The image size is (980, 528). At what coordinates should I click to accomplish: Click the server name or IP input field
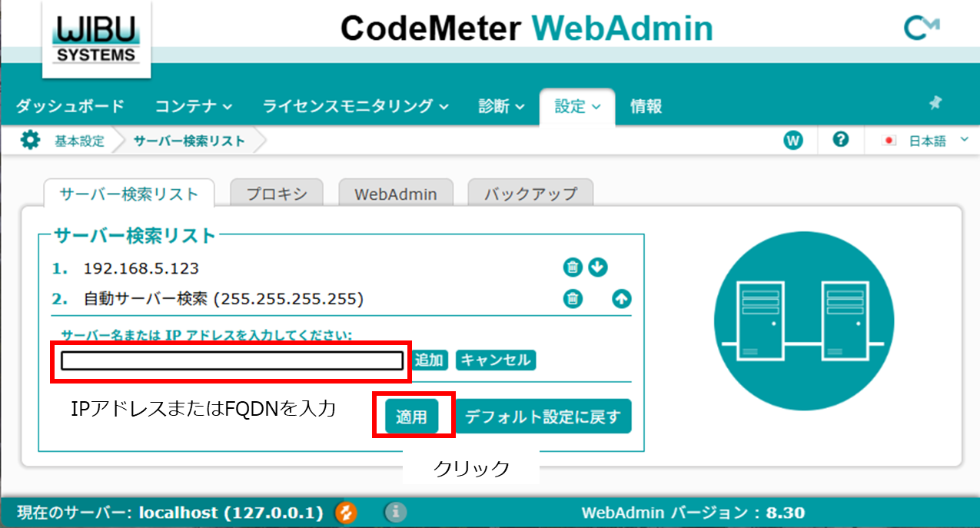232,360
